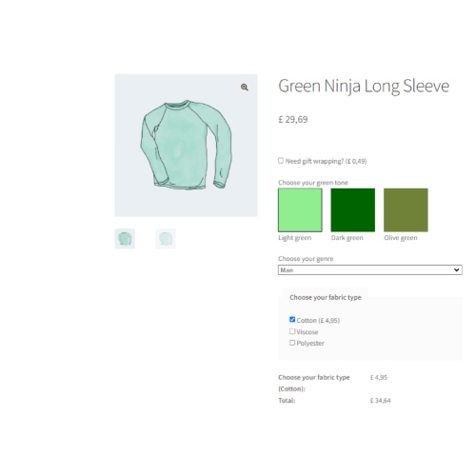Click the dropdown arrow next to Man
Image resolution: width=476 pixels, height=476 pixels.
(456, 270)
